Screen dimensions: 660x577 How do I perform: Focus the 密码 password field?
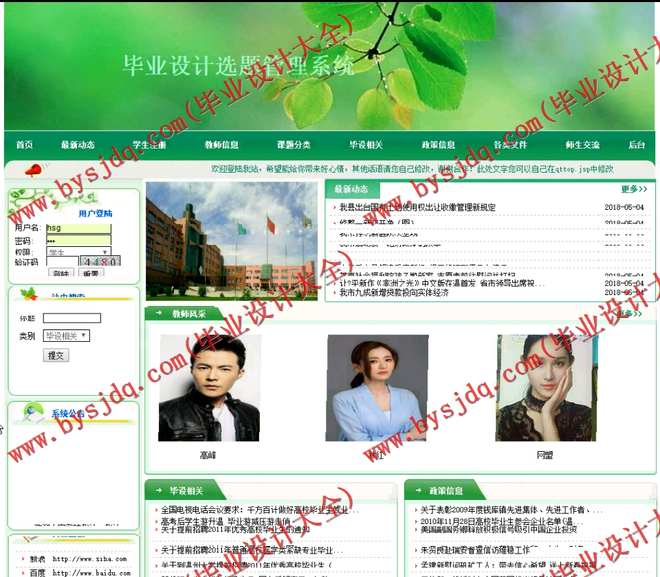78,240
